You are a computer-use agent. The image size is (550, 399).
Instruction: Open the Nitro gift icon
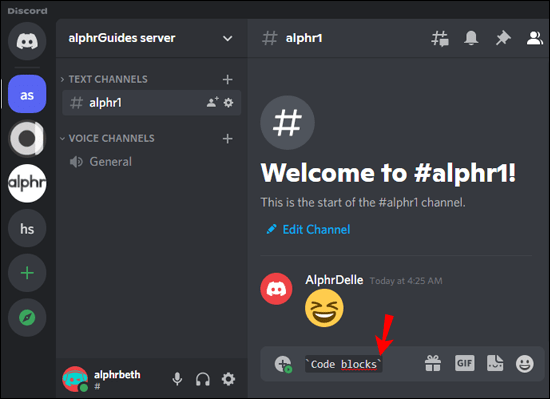coord(433,363)
